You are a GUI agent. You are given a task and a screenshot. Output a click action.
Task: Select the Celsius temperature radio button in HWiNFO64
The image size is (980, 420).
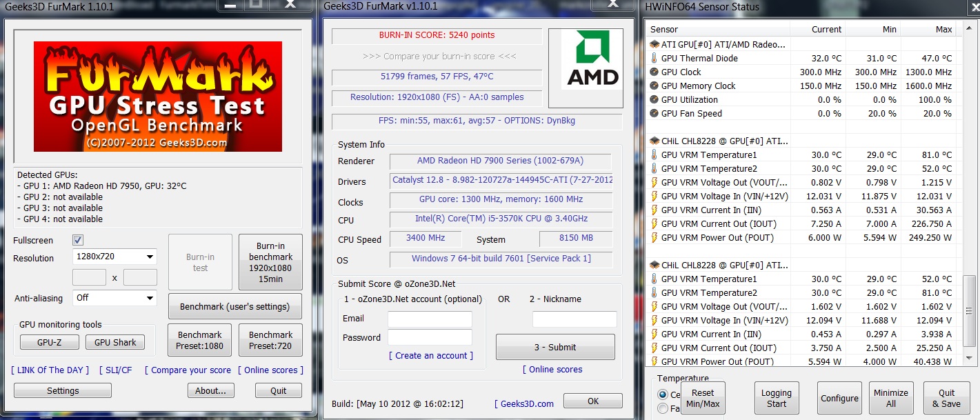[663, 394]
